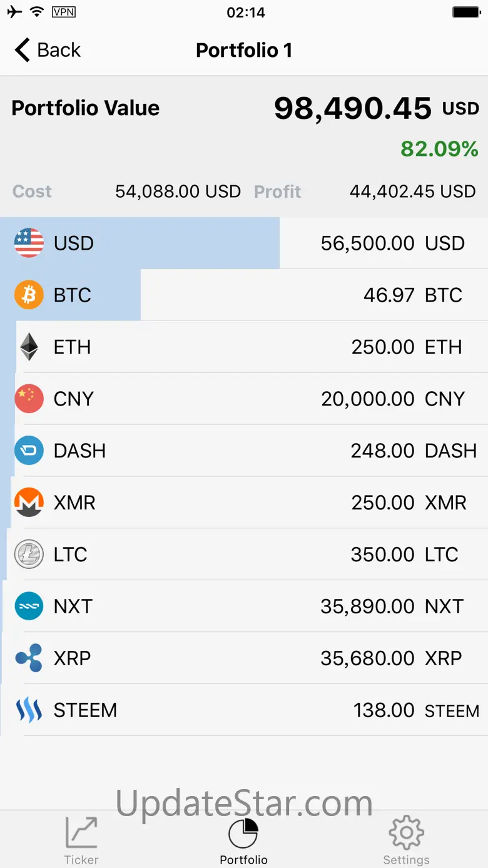Tap the NXT teal logo icon
The image size is (488, 868).
[x=29, y=606]
